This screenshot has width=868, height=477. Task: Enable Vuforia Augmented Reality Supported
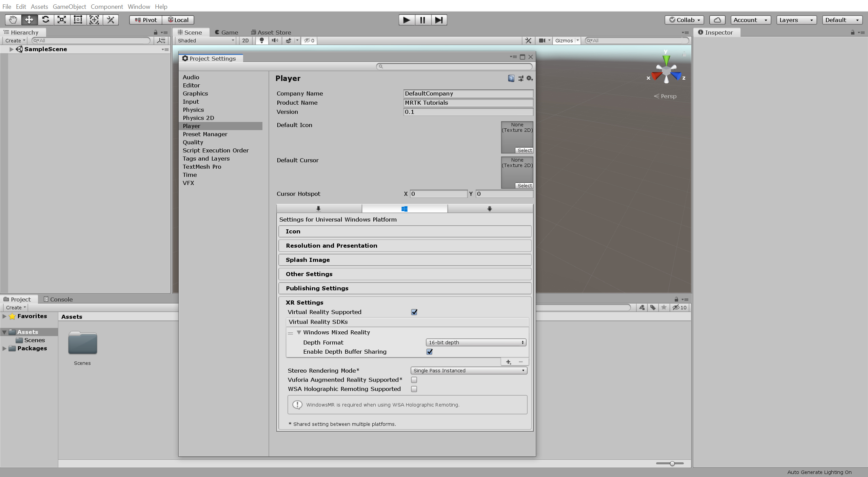[x=414, y=380]
